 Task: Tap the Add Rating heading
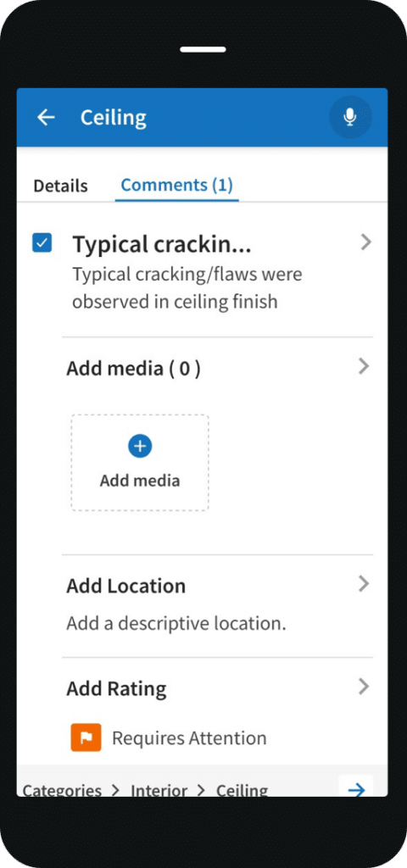[116, 688]
